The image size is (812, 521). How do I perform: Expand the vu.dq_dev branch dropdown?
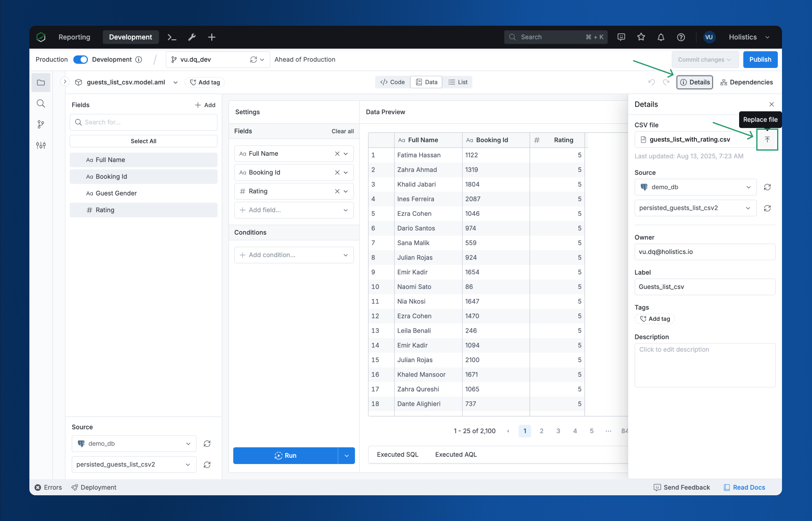click(261, 60)
